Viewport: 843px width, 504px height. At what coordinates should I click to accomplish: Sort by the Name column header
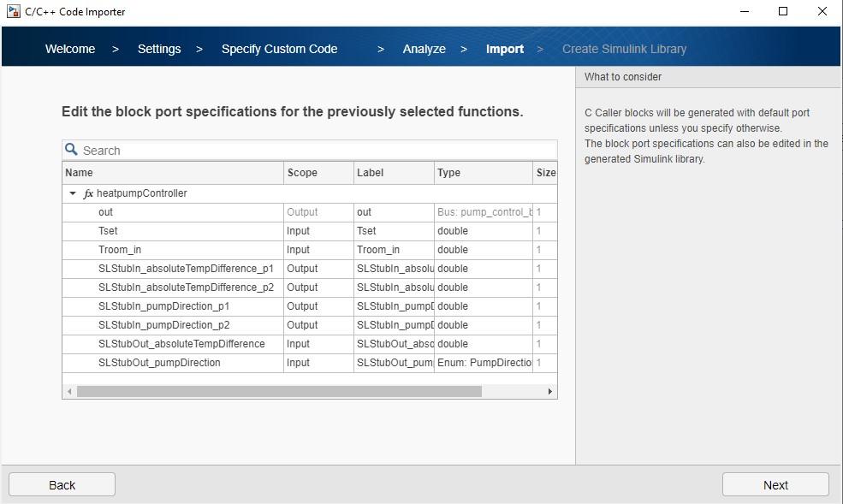[173, 173]
